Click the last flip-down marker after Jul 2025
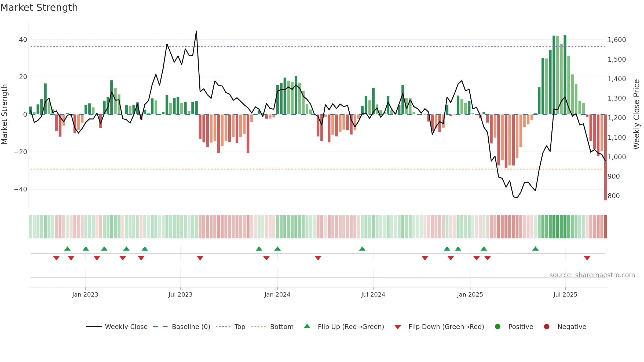Image resolution: width=644 pixels, height=362 pixels. (x=587, y=258)
